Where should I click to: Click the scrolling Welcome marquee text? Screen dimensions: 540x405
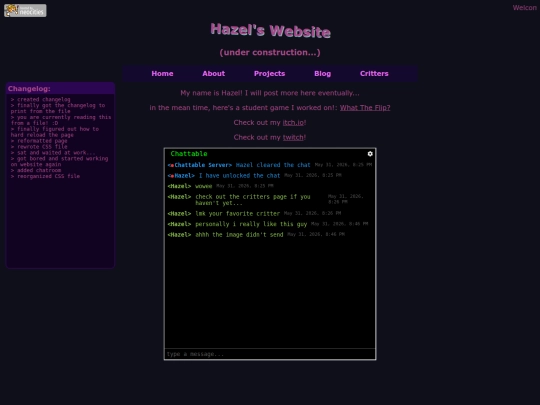tap(526, 8)
